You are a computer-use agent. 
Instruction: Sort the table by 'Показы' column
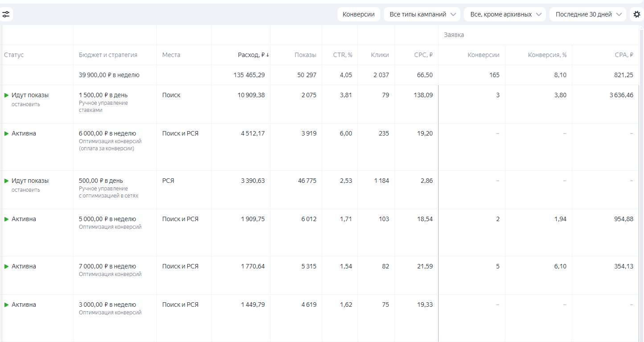pos(305,55)
